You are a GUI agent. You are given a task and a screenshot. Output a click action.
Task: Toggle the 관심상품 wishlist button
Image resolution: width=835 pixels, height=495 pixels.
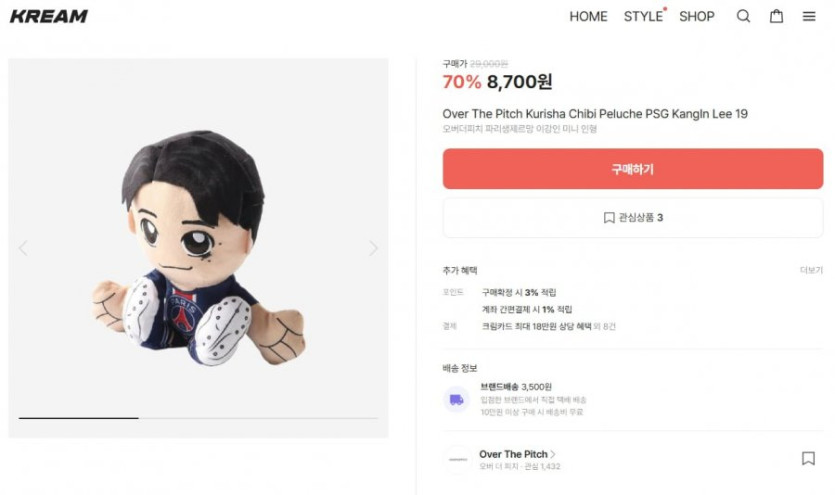click(x=633, y=217)
